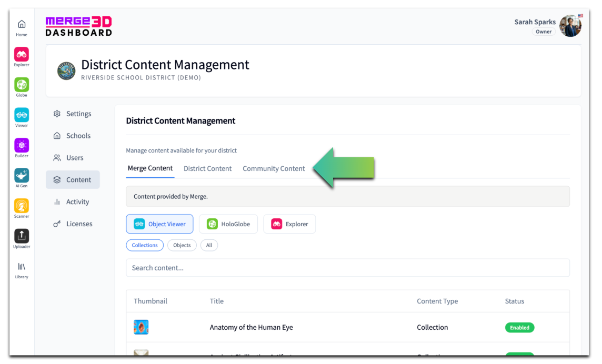Open the Builder app icon
Screen dimensions: 602x364
pyautogui.click(x=22, y=146)
